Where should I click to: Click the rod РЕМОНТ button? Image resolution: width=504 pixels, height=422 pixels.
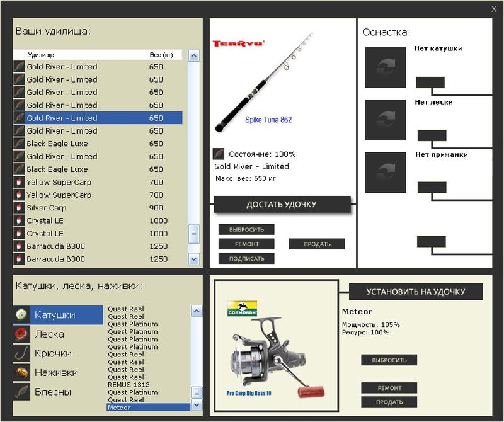tap(246, 244)
